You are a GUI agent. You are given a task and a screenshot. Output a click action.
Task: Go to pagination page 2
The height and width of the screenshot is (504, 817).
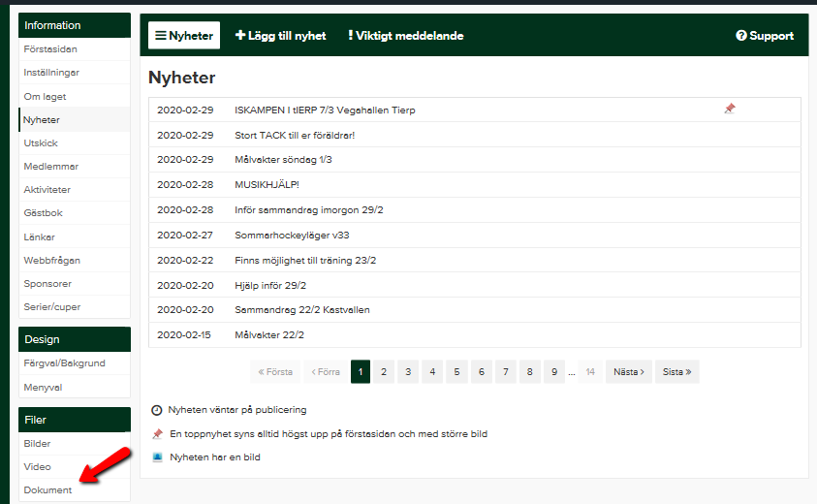coord(384,371)
